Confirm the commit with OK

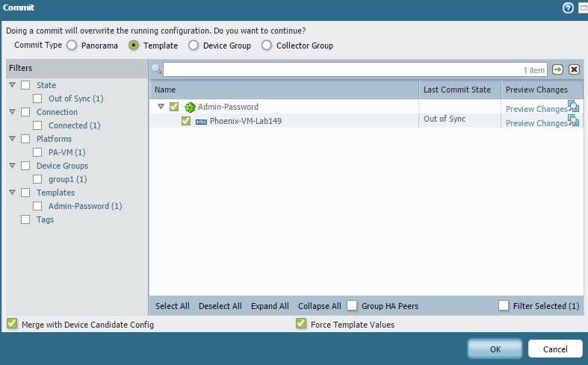[495, 349]
